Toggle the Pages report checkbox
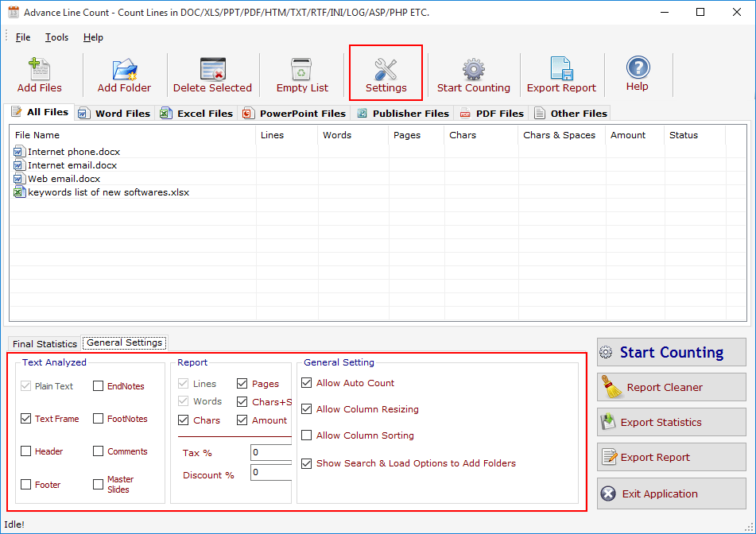Viewport: 756px width, 534px height. point(242,384)
